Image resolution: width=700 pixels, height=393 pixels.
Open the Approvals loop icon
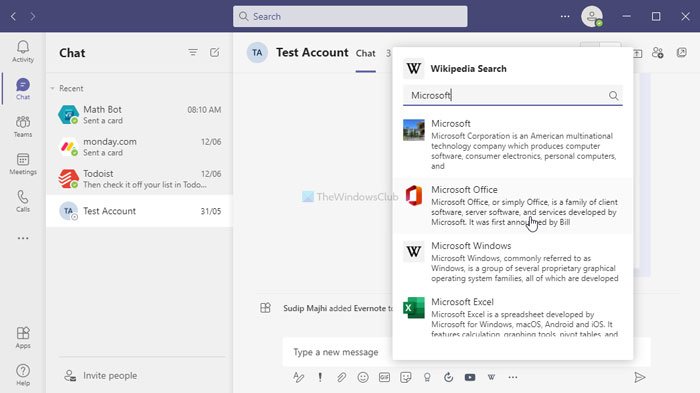coord(449,377)
